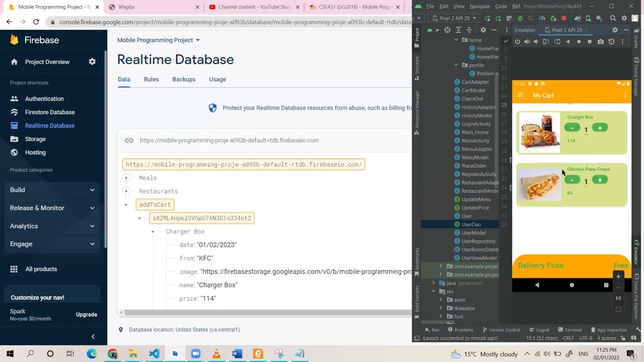Open overflow menu in My Cart app bar
Screen dimensions: 644x362
[x=625, y=96]
